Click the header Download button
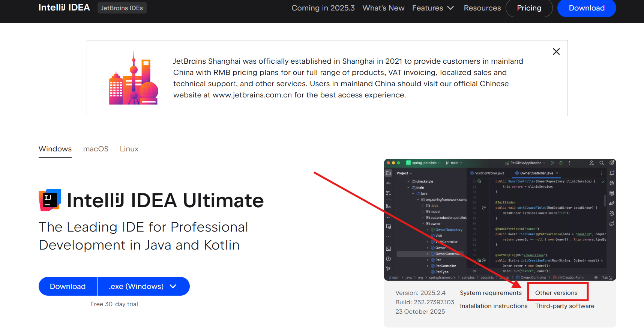 pos(587,8)
